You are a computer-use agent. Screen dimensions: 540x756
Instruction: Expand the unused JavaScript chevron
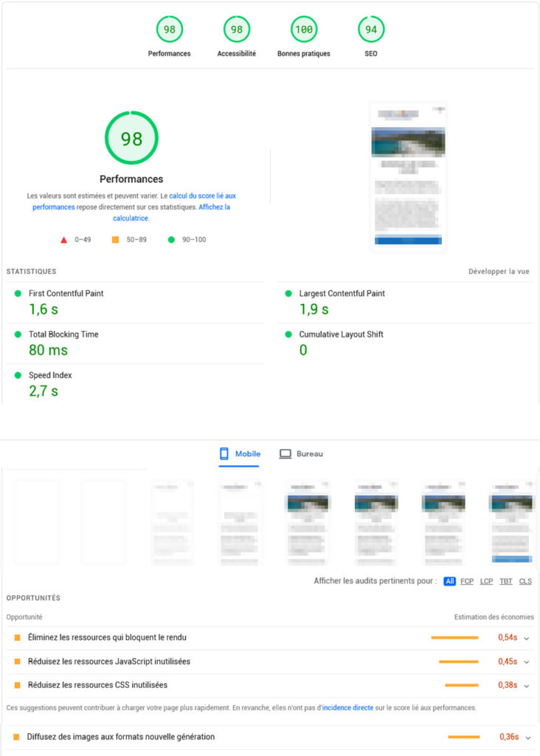[x=527, y=662]
